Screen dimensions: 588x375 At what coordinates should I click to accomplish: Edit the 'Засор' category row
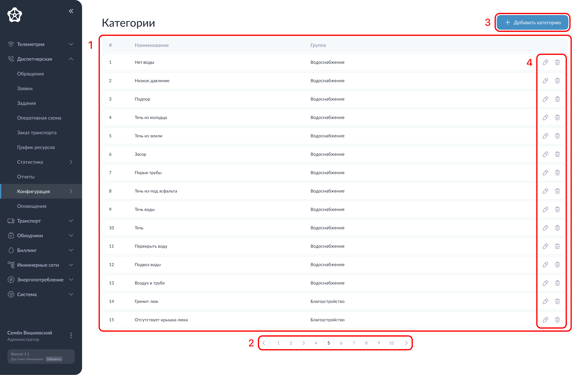coord(545,154)
